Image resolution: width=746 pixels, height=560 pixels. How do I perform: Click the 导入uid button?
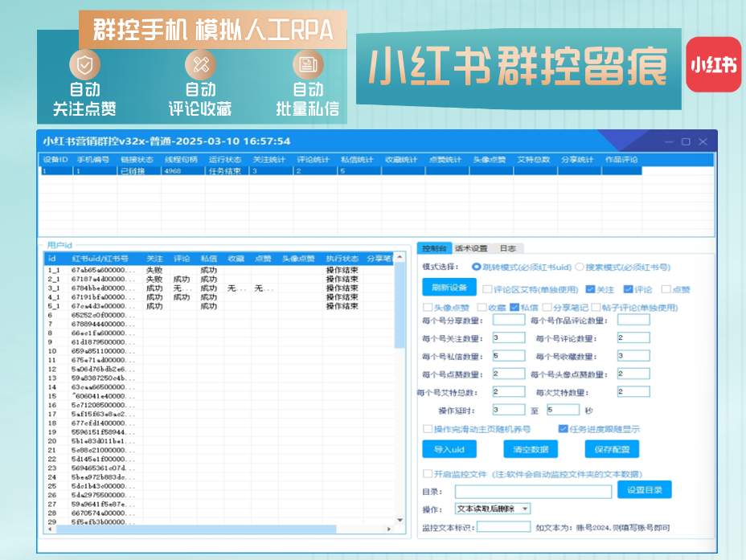point(449,449)
